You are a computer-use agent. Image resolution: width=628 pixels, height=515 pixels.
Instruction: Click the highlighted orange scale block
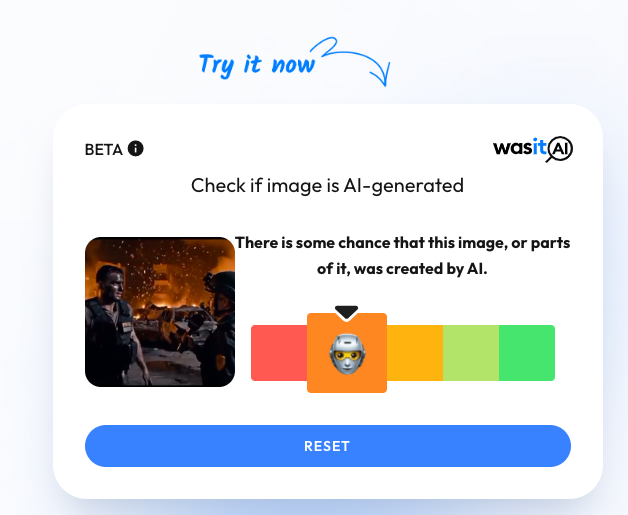tap(347, 353)
